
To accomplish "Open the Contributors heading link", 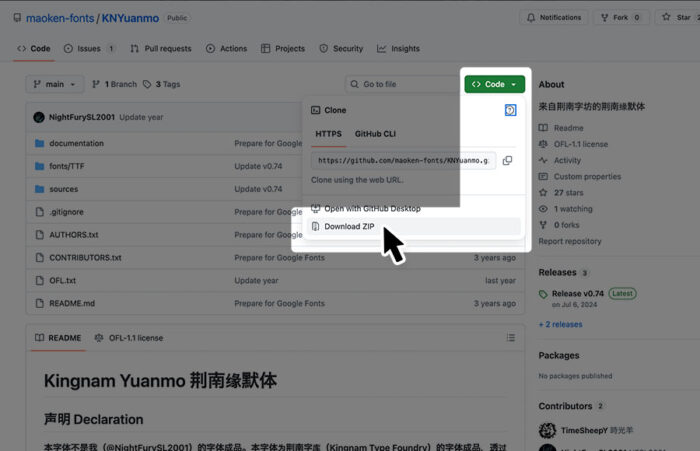I will pos(565,406).
